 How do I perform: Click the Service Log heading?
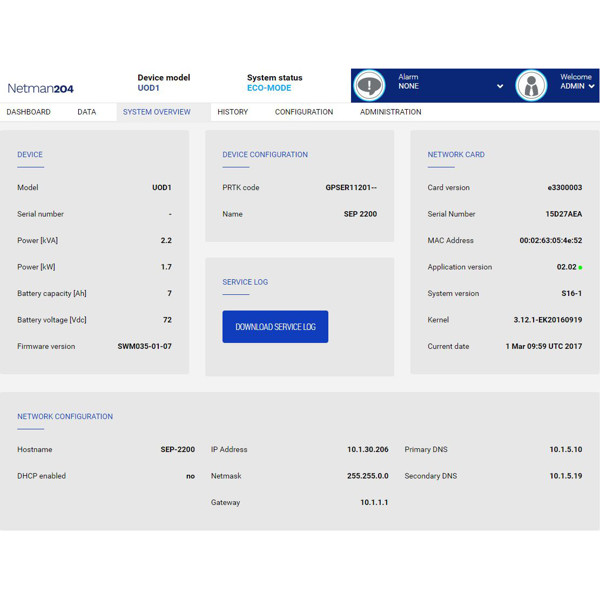coord(245,282)
